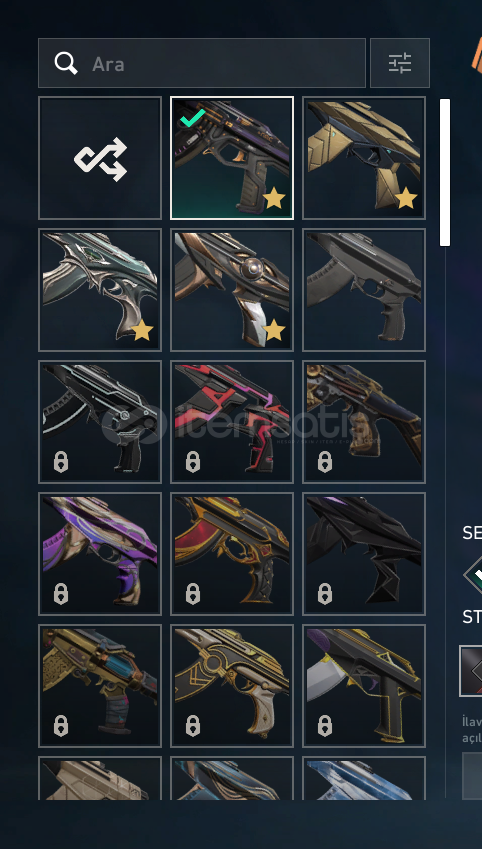Screen dimensions: 482x849
Task: Open the filter settings sliders icon
Action: click(400, 63)
